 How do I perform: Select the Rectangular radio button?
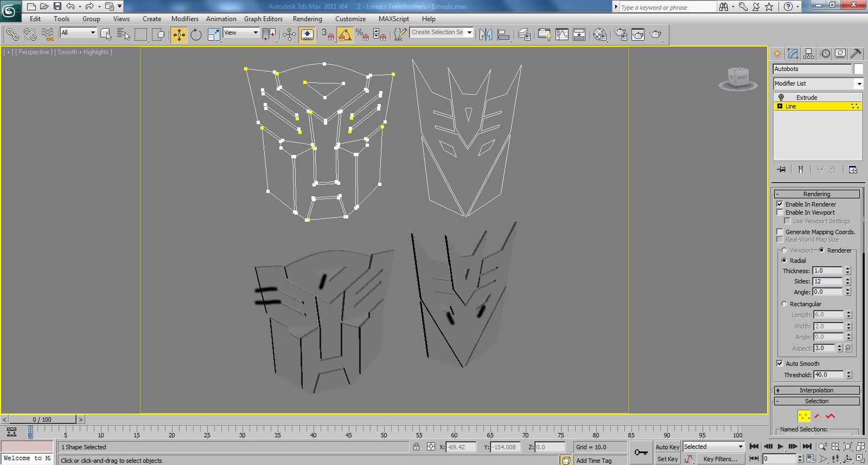coord(784,304)
